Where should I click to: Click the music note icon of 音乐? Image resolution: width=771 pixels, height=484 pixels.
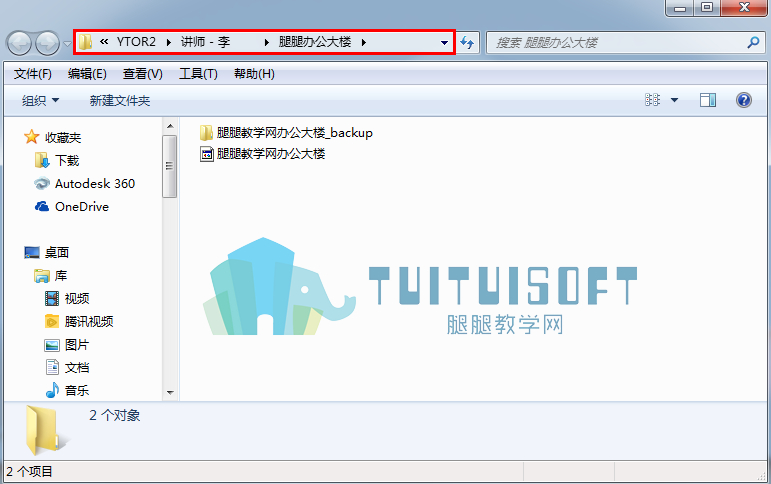(52, 391)
